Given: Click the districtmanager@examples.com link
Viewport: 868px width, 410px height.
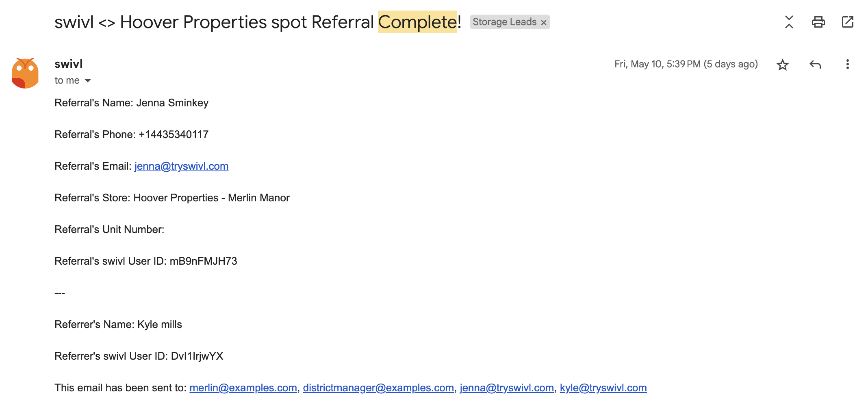Looking at the screenshot, I should 378,388.
